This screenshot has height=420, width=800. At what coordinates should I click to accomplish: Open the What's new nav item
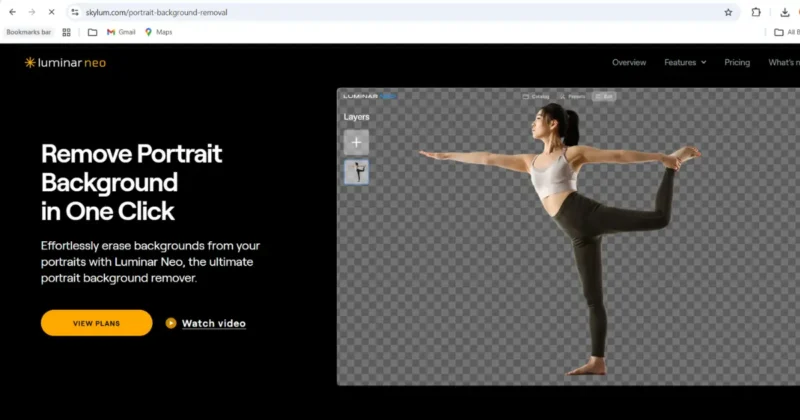pos(784,62)
